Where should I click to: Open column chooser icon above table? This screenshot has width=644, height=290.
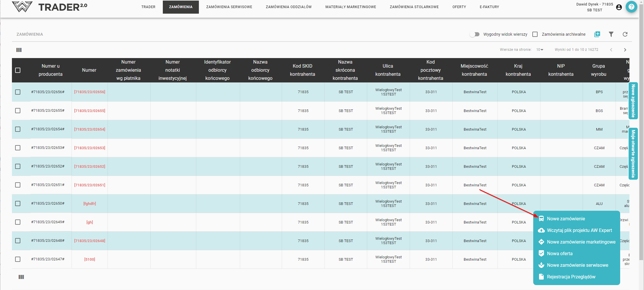click(x=19, y=50)
